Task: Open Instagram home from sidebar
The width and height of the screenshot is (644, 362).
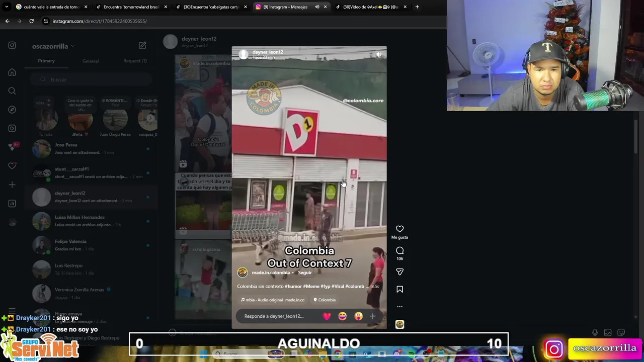Action: click(x=12, y=72)
